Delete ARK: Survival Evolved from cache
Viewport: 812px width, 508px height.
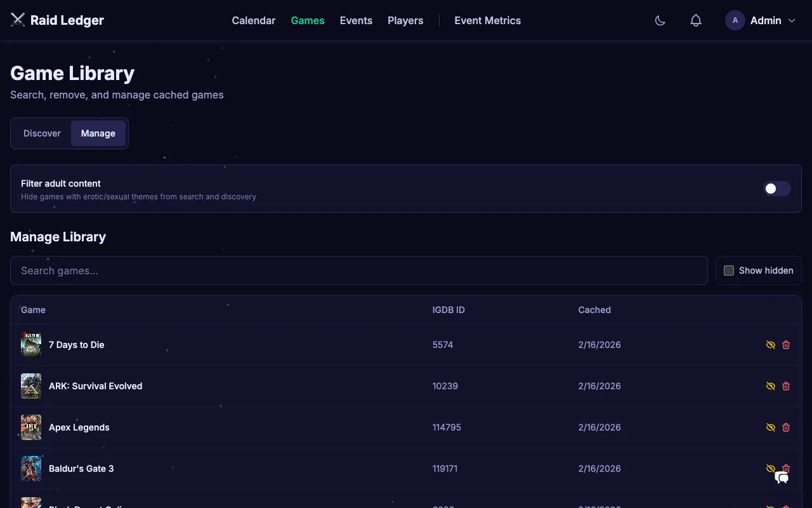pyautogui.click(x=786, y=386)
